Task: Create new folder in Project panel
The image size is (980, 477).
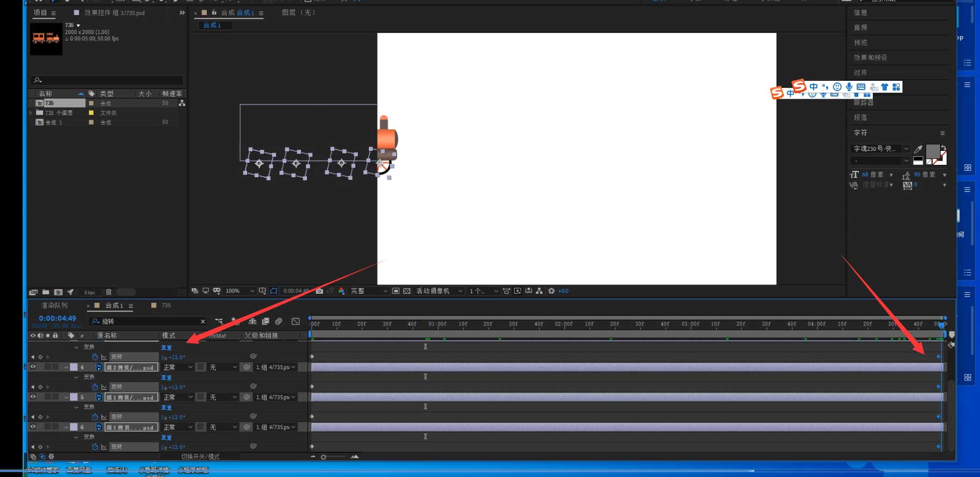Action: coord(46,292)
